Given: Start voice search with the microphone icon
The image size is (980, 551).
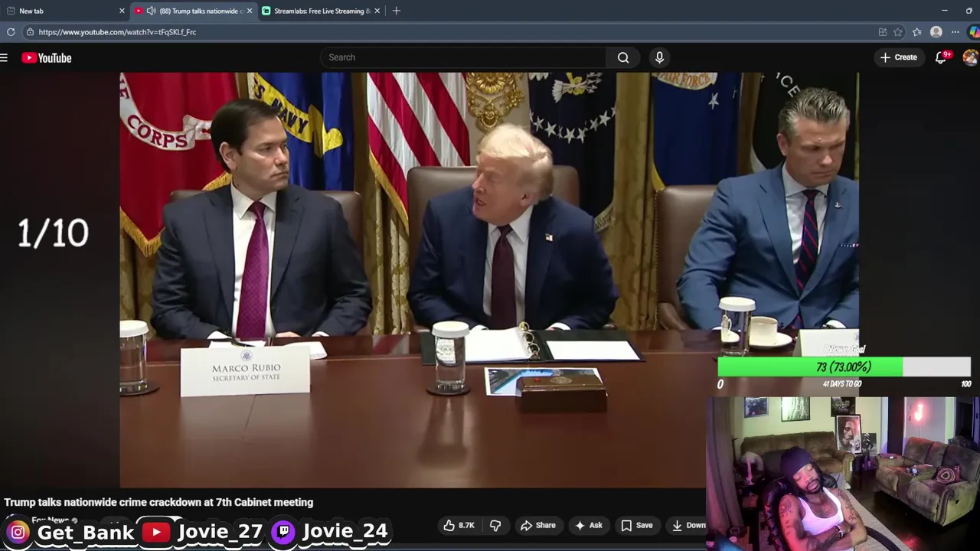Looking at the screenshot, I should [x=659, y=57].
